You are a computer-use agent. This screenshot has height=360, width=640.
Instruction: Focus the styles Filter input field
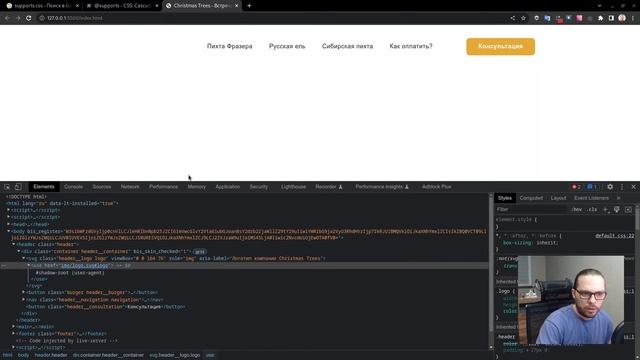pos(531,209)
